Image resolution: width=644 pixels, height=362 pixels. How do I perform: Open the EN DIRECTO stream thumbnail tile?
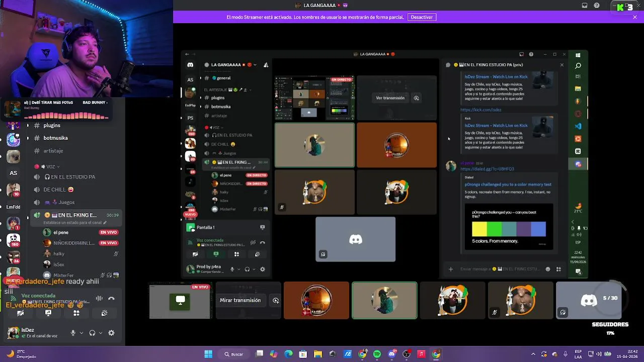click(x=314, y=98)
